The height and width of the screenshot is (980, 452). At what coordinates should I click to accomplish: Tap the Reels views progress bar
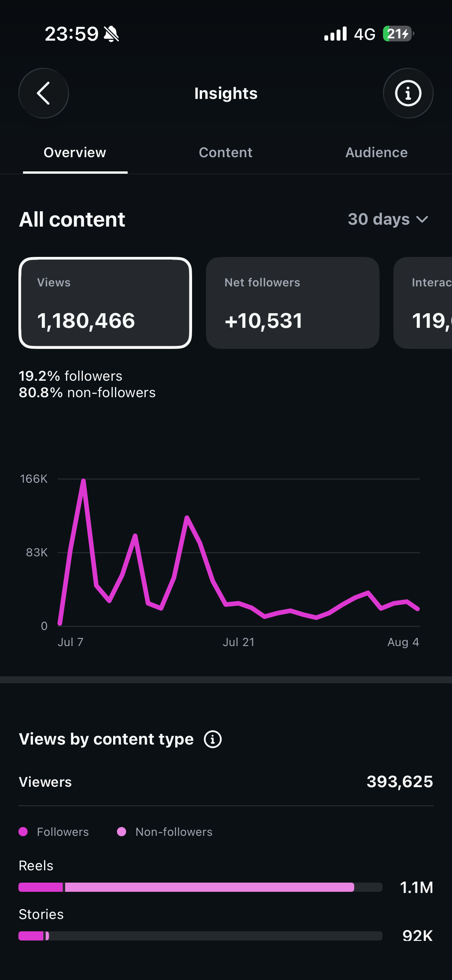(x=201, y=887)
